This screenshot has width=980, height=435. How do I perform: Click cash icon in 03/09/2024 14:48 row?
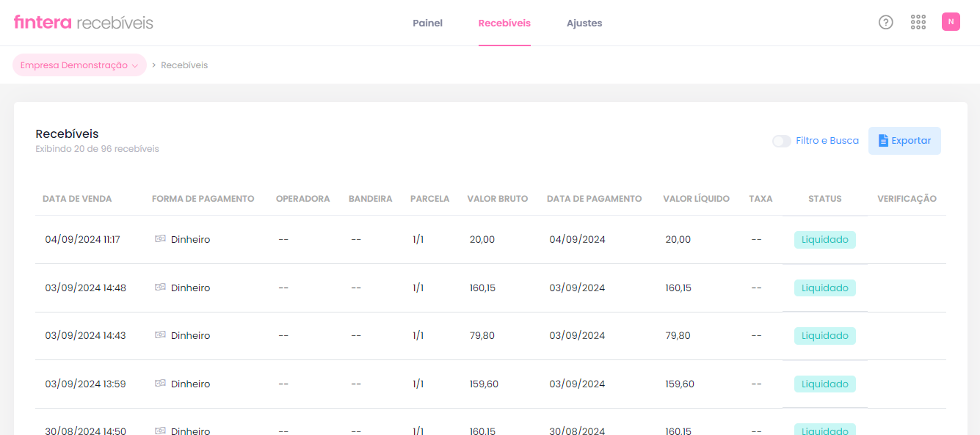[x=160, y=288]
